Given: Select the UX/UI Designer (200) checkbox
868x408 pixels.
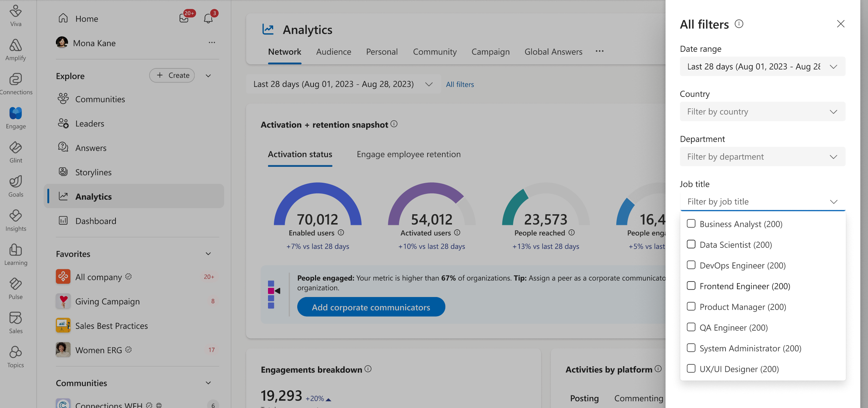Looking at the screenshot, I should 691,369.
